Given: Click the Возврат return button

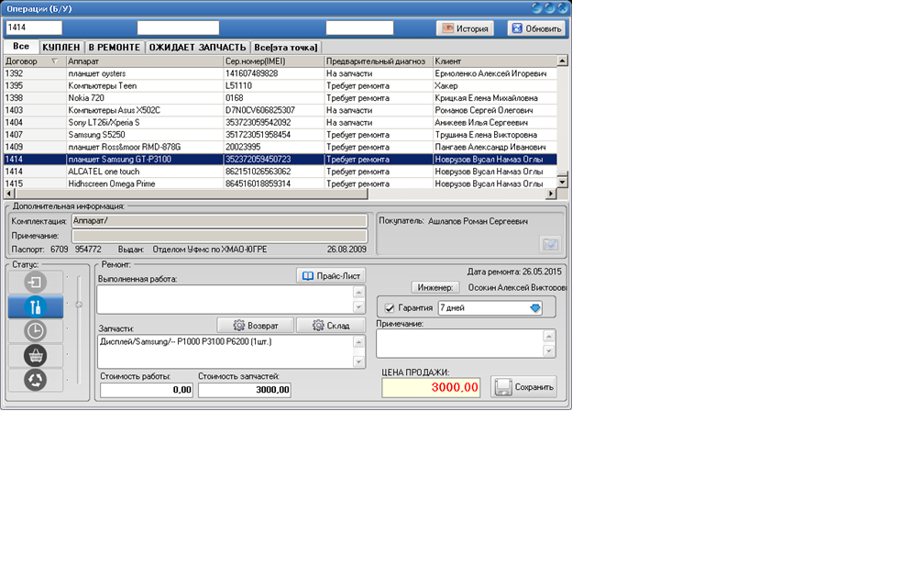Looking at the screenshot, I should coord(254,325).
